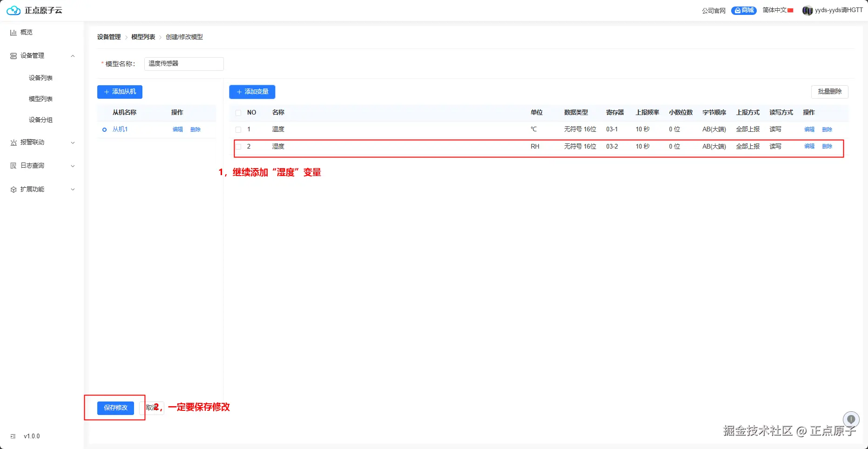Click the red flag language icon
Viewport: 868px width, 449px height.
[x=790, y=10]
